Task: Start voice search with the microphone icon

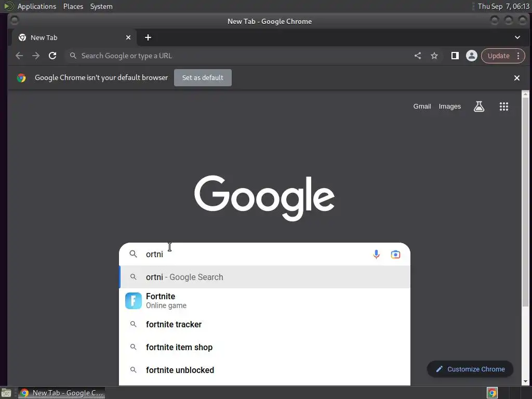Action: pyautogui.click(x=376, y=254)
